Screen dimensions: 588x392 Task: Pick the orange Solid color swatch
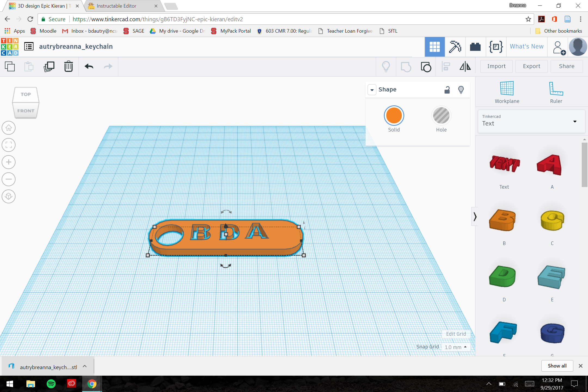(x=394, y=115)
